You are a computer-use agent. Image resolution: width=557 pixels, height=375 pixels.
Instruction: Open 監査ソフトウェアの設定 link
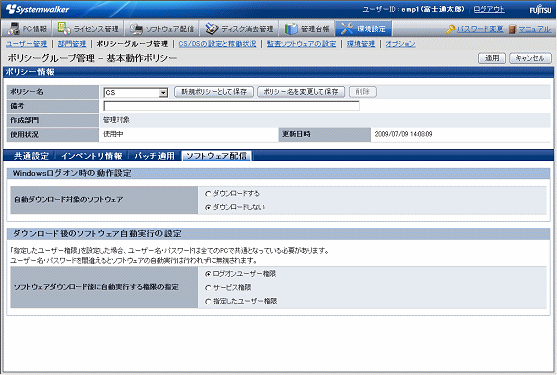pyautogui.click(x=301, y=44)
